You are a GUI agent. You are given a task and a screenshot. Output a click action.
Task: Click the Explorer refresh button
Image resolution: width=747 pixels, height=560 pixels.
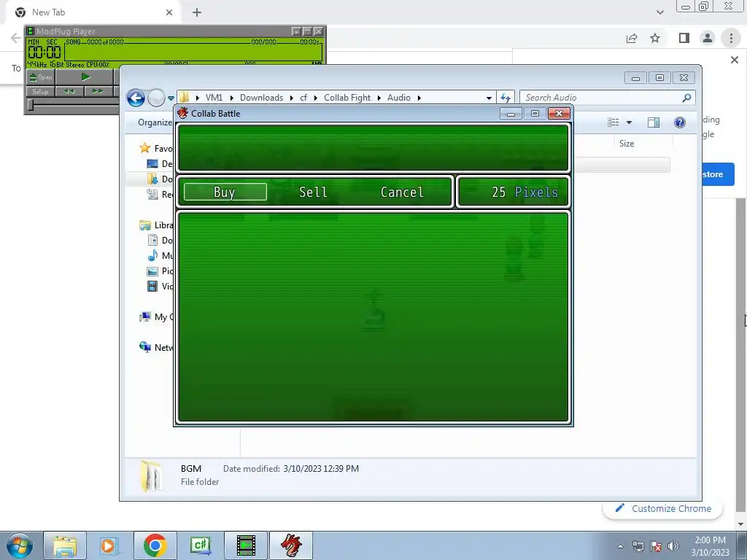pos(505,98)
